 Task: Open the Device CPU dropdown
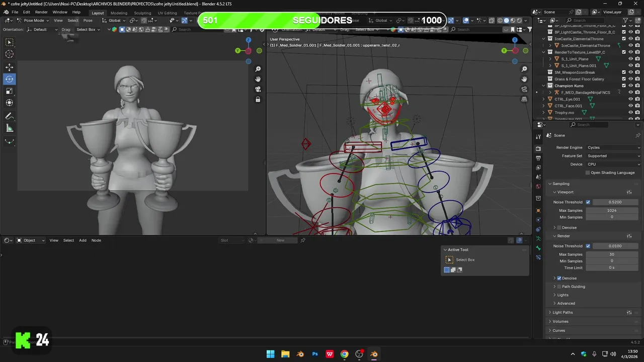pyautogui.click(x=614, y=164)
